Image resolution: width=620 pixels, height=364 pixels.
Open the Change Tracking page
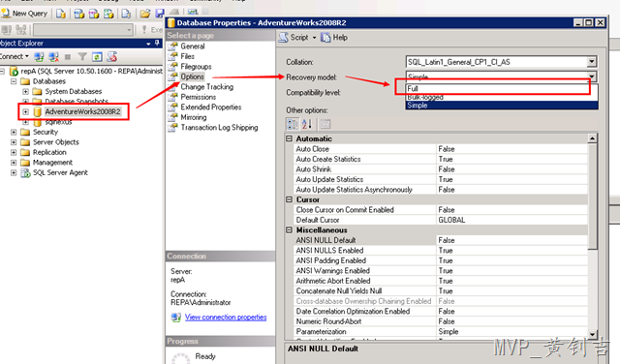coord(206,87)
